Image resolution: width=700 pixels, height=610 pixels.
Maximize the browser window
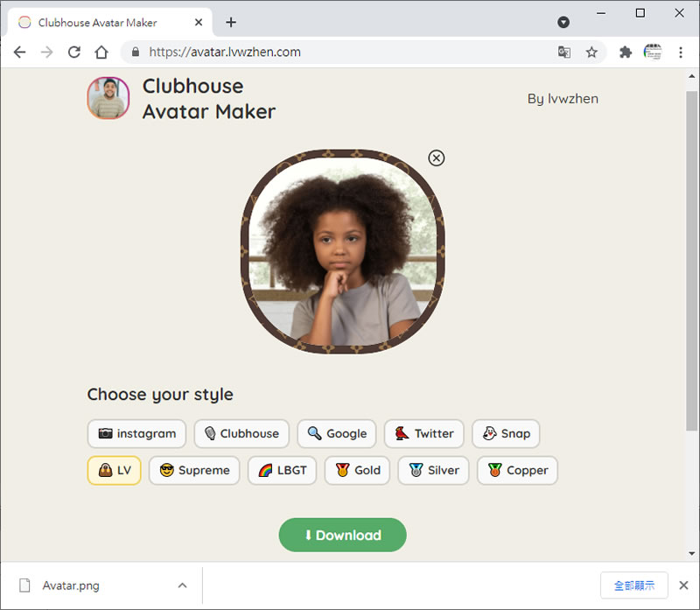(x=640, y=13)
